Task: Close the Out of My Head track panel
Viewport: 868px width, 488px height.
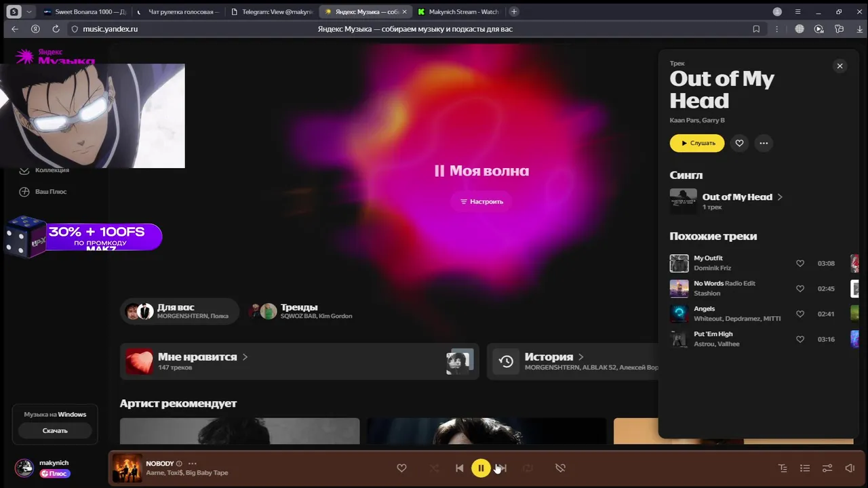Action: coord(840,66)
